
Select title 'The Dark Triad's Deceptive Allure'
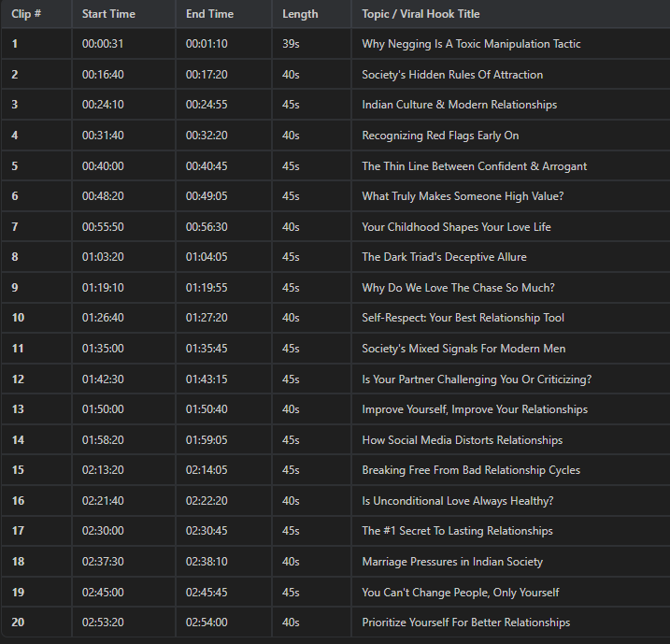pos(445,257)
